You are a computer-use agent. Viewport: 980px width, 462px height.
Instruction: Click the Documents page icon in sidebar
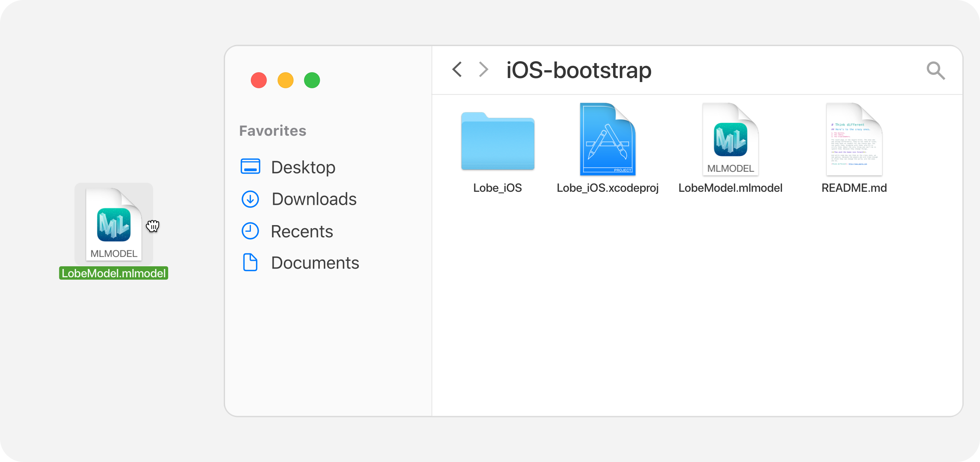(x=250, y=262)
